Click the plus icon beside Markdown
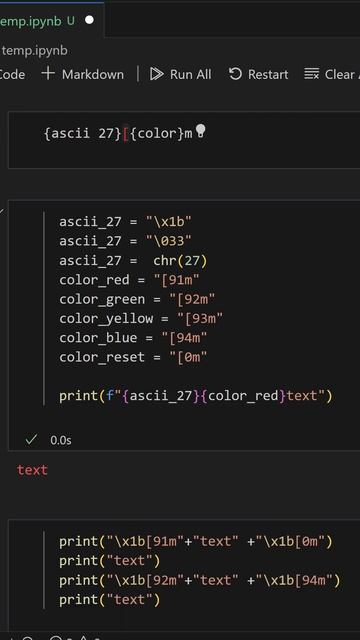Viewport: 360px width, 640px height. pyautogui.click(x=48, y=74)
